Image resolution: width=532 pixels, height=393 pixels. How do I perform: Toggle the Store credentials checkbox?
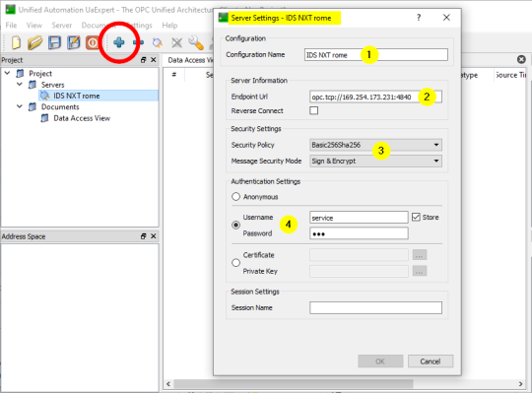pos(416,217)
